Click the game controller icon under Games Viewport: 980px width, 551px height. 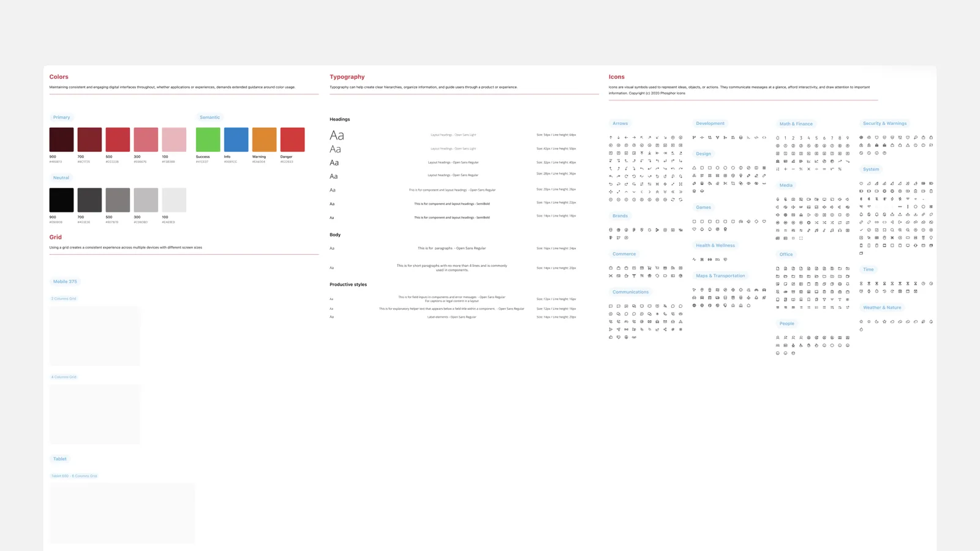tap(741, 222)
